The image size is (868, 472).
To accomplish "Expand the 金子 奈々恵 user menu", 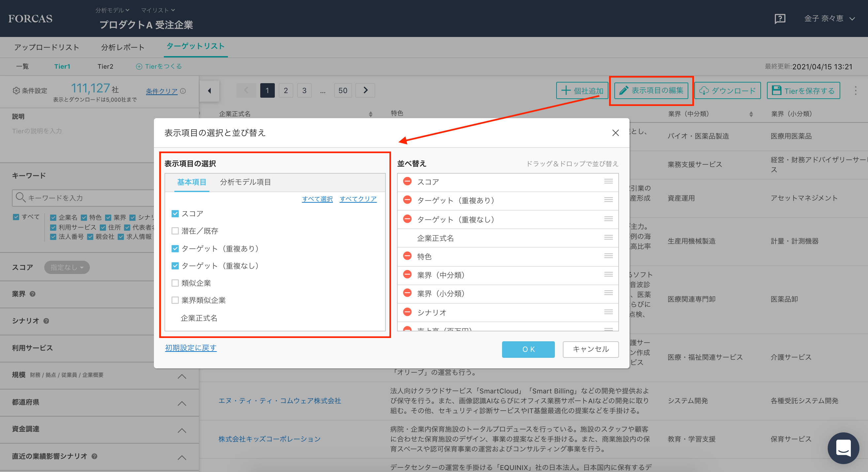I will pos(829,18).
